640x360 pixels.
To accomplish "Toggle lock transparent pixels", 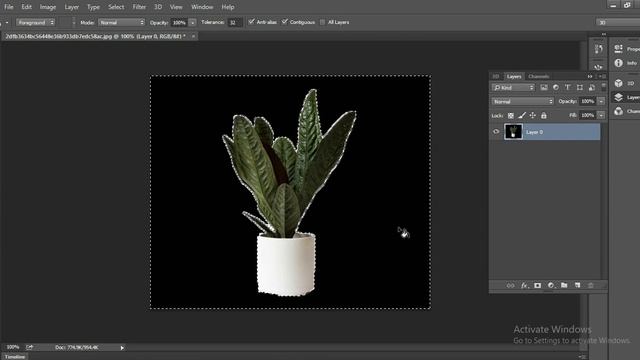I will [x=511, y=116].
